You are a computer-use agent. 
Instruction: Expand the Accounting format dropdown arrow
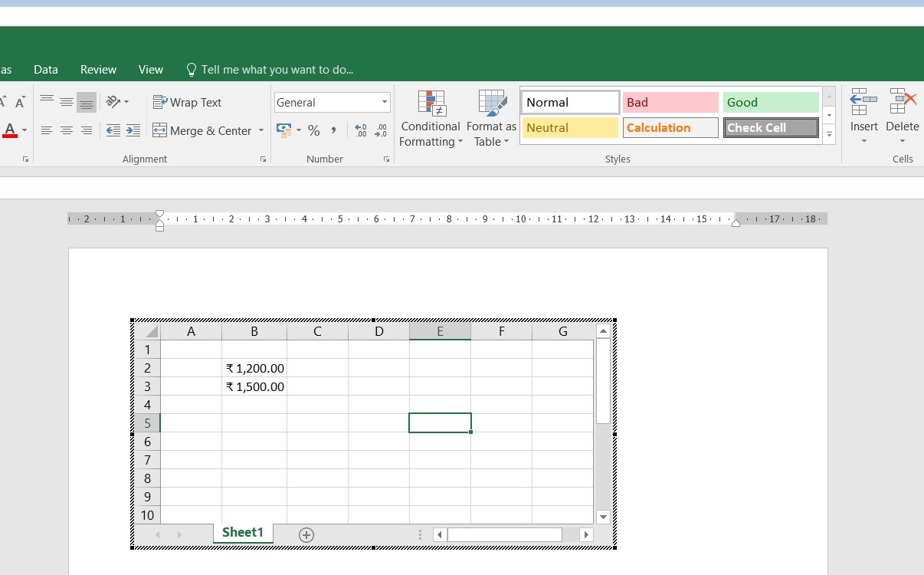point(299,130)
